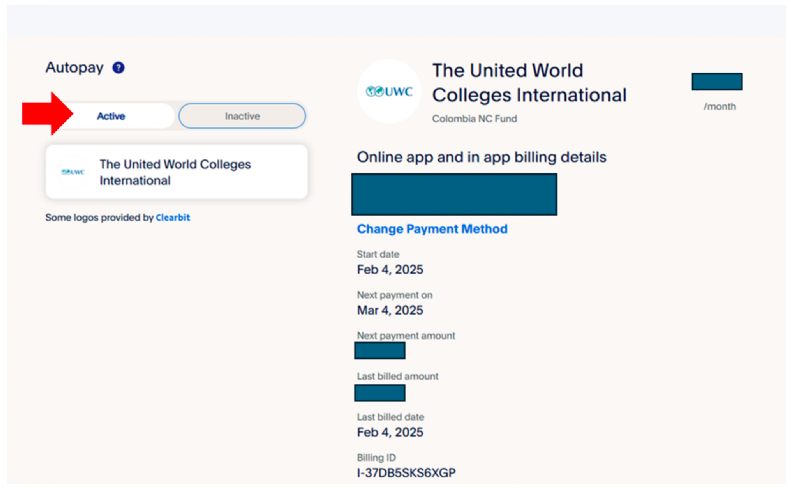Open the Autopay help question-mark icon
Screen dimensions: 791x492
119,68
